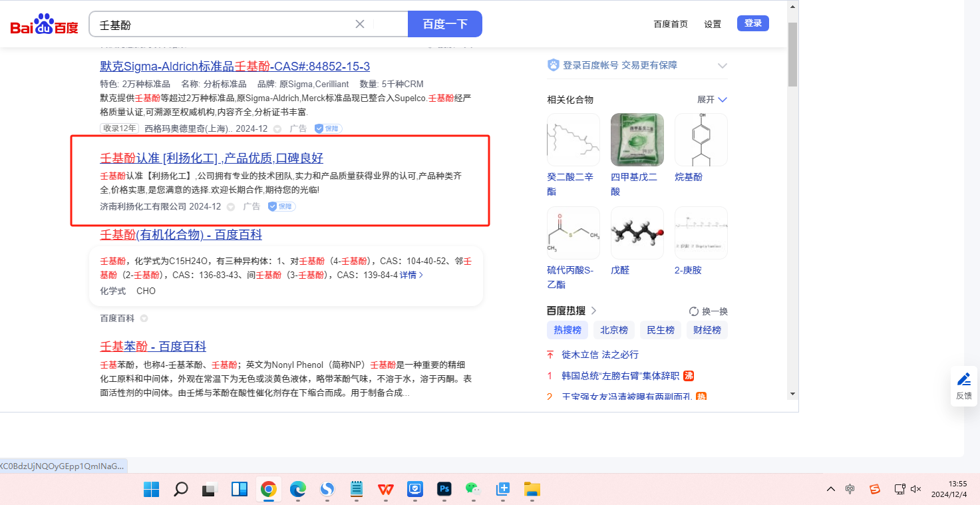Image resolution: width=980 pixels, height=505 pixels.
Task: Refresh hot searches with 换一换
Action: click(x=708, y=311)
